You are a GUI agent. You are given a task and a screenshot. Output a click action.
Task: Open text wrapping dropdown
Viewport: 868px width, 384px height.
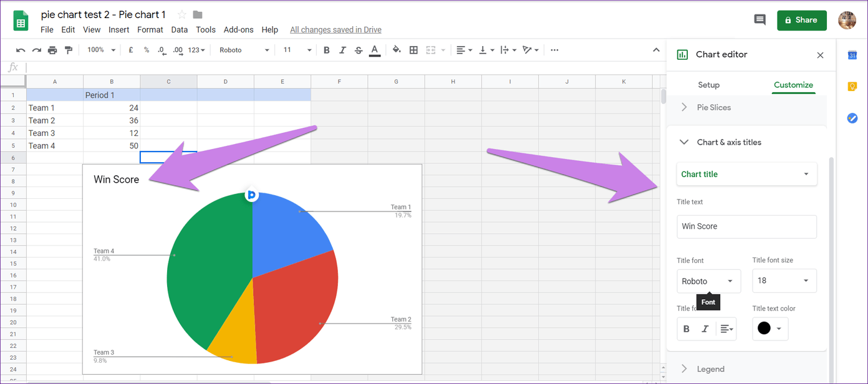point(508,50)
